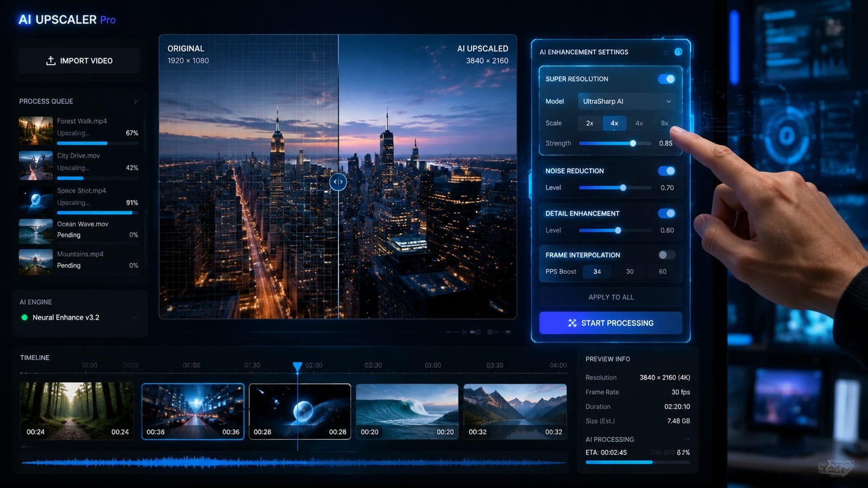Enable the Frame Interpolation switch
The image size is (868, 488).
click(x=667, y=255)
